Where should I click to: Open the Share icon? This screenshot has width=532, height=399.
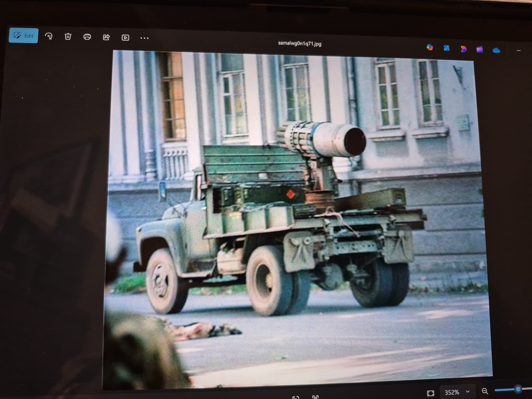point(106,37)
